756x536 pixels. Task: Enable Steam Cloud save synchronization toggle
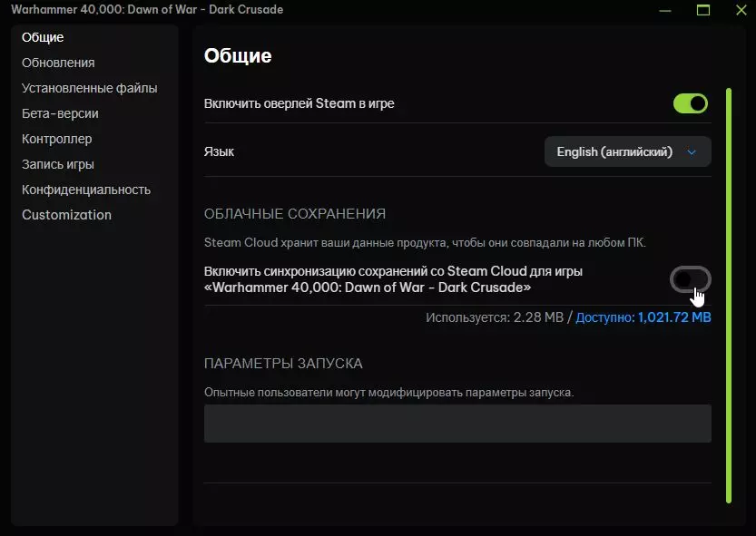tap(691, 279)
